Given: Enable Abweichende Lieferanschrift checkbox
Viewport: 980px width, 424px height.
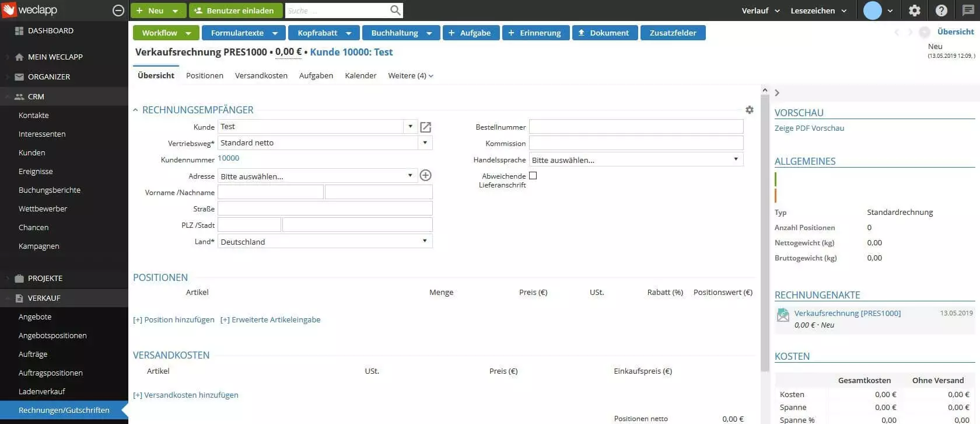Looking at the screenshot, I should coord(533,176).
